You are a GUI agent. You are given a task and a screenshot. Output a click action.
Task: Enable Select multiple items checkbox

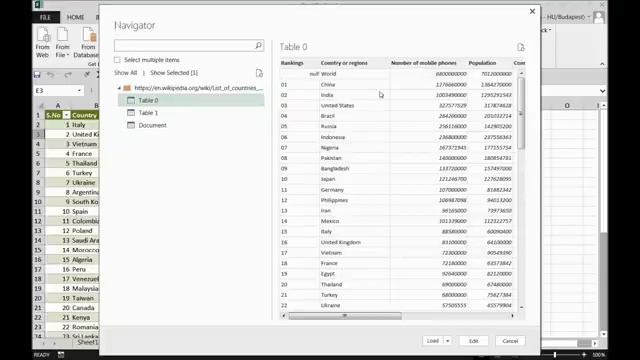tap(118, 60)
